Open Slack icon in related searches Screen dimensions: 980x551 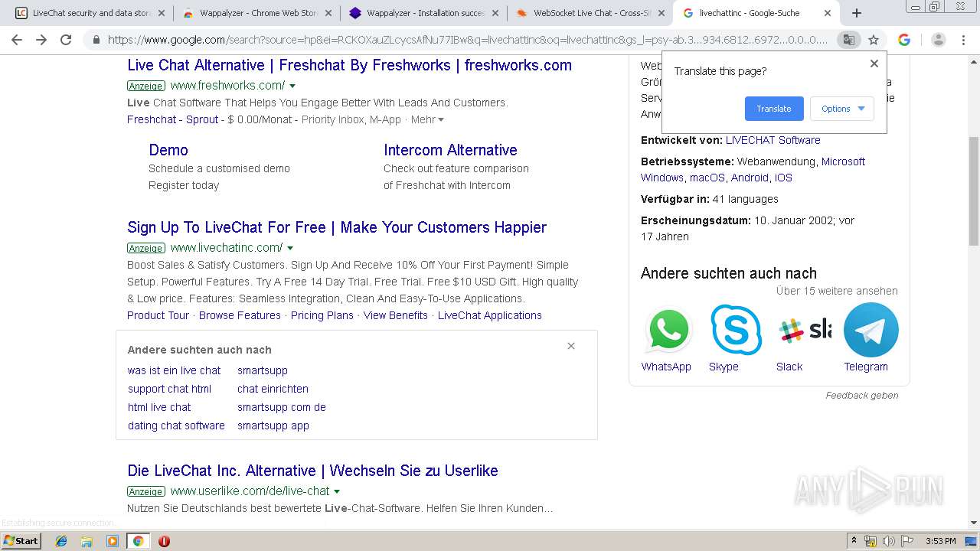(804, 330)
